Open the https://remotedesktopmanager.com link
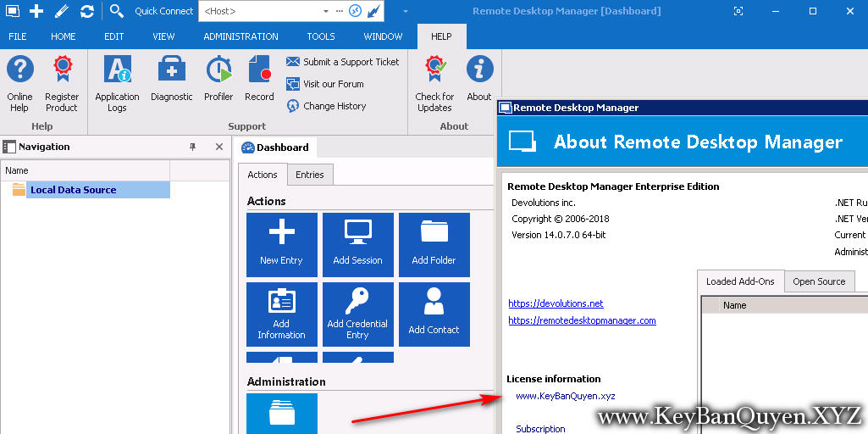The width and height of the screenshot is (868, 434). coord(582,320)
